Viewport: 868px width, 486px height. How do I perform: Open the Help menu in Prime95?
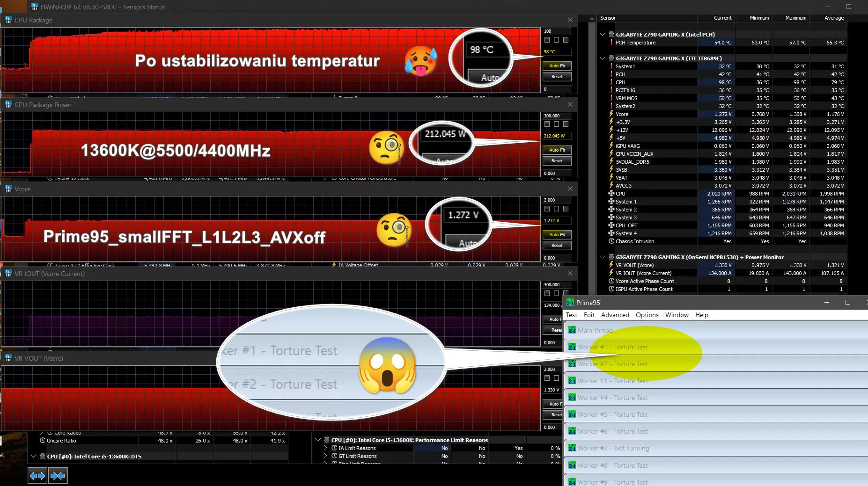(x=702, y=315)
